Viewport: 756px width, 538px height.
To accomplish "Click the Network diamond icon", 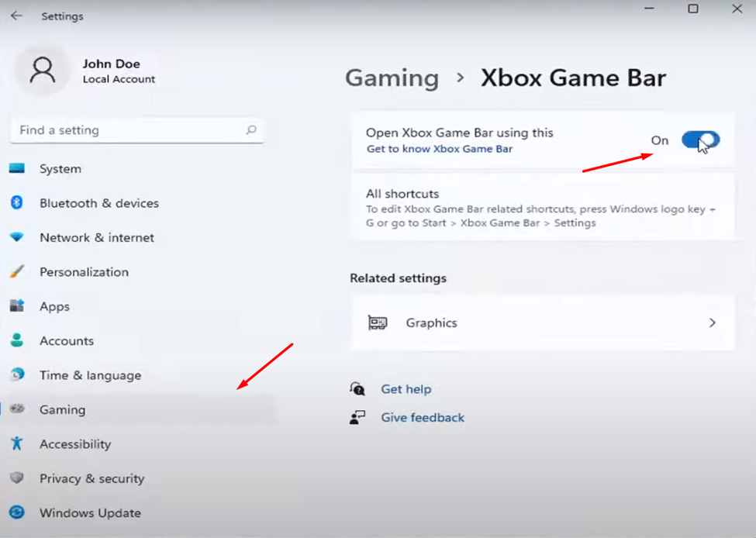I will 17,236.
